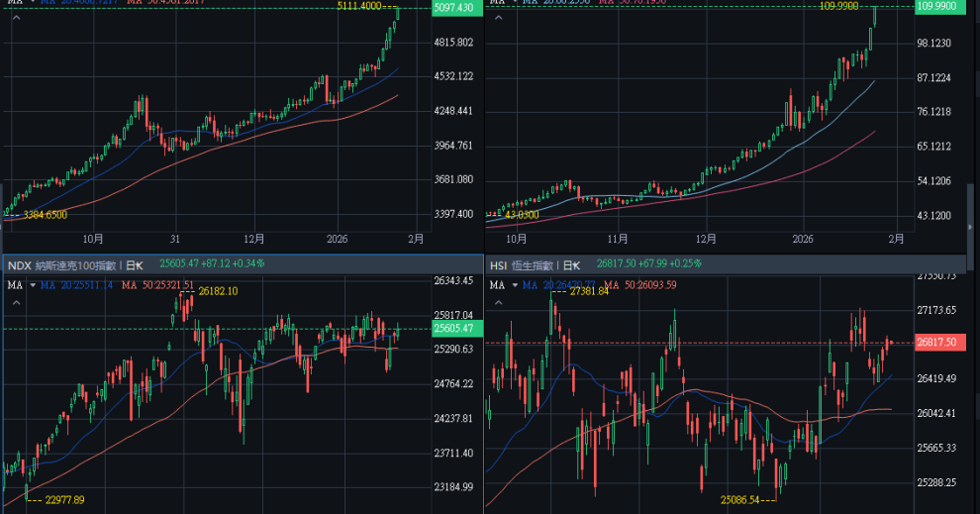Viewport: 980px width, 514px height.
Task: Click the 25086.54 low marker in HSI chart
Action: click(x=745, y=500)
